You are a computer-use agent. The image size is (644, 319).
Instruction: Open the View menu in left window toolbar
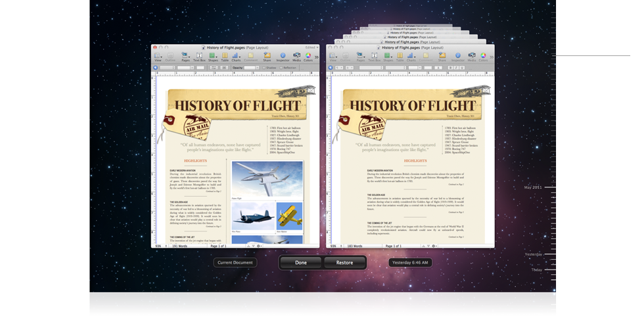tap(158, 57)
